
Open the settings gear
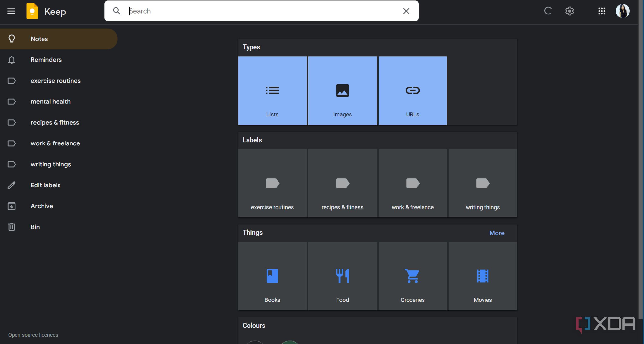(x=570, y=11)
